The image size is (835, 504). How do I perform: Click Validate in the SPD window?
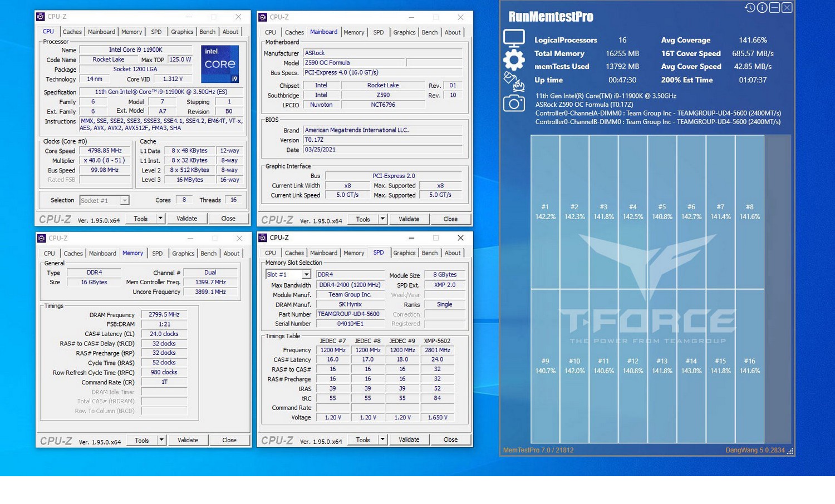pyautogui.click(x=409, y=439)
